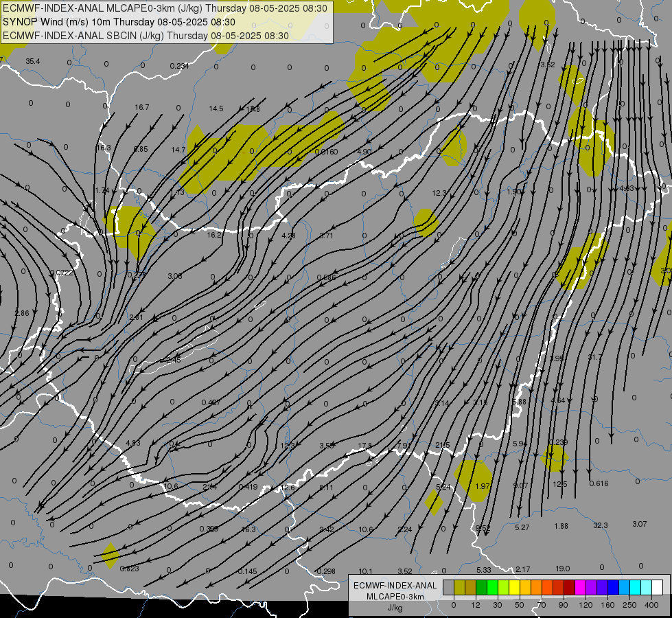Click the map value 0.234
This screenshot has height=618, width=672.
point(179,66)
